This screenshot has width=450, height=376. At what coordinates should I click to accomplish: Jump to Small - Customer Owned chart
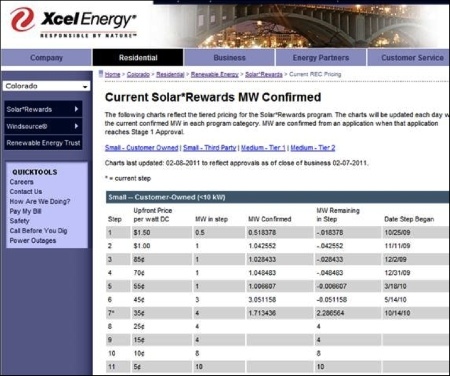click(x=141, y=148)
